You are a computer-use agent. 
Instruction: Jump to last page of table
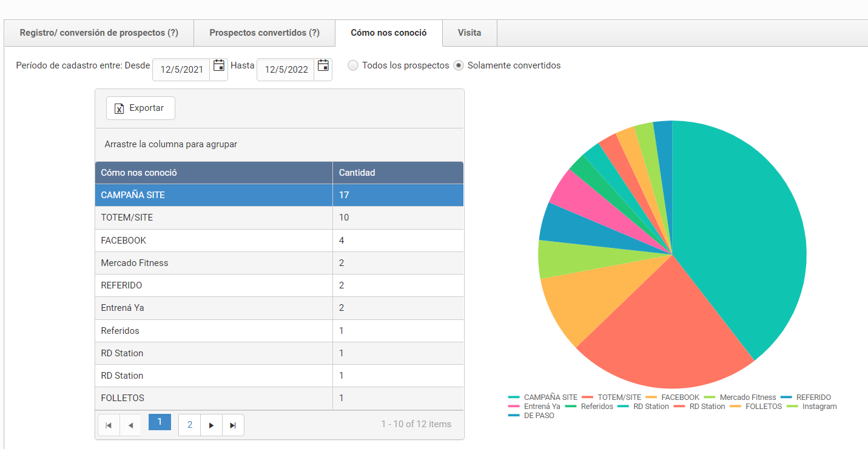pyautogui.click(x=233, y=425)
